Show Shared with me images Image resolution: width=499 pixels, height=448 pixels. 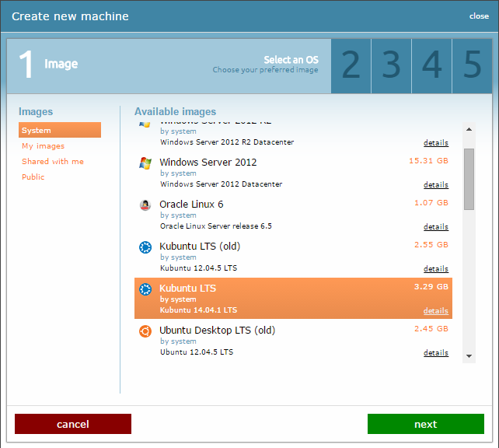click(53, 162)
